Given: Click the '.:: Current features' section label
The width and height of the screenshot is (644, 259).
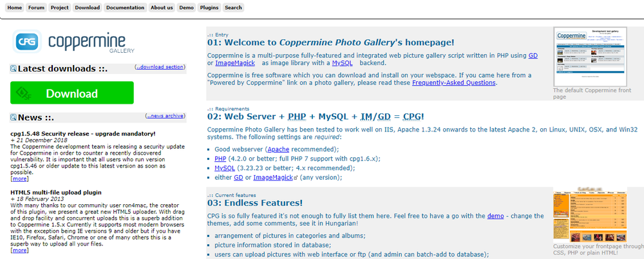Looking at the screenshot, I should (x=232, y=195).
